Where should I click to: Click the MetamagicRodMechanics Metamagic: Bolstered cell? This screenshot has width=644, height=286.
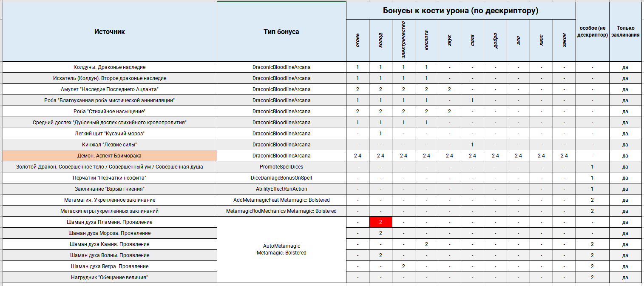[x=281, y=211]
